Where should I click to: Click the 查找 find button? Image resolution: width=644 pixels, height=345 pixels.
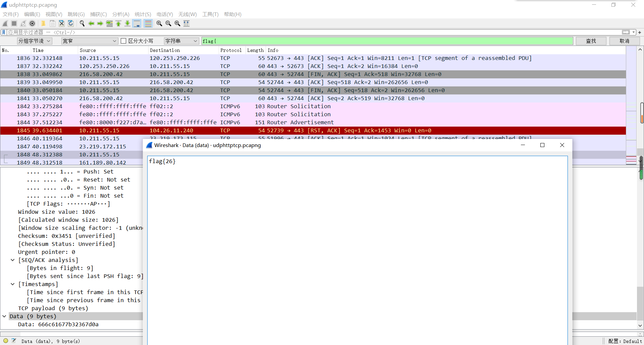coord(591,41)
